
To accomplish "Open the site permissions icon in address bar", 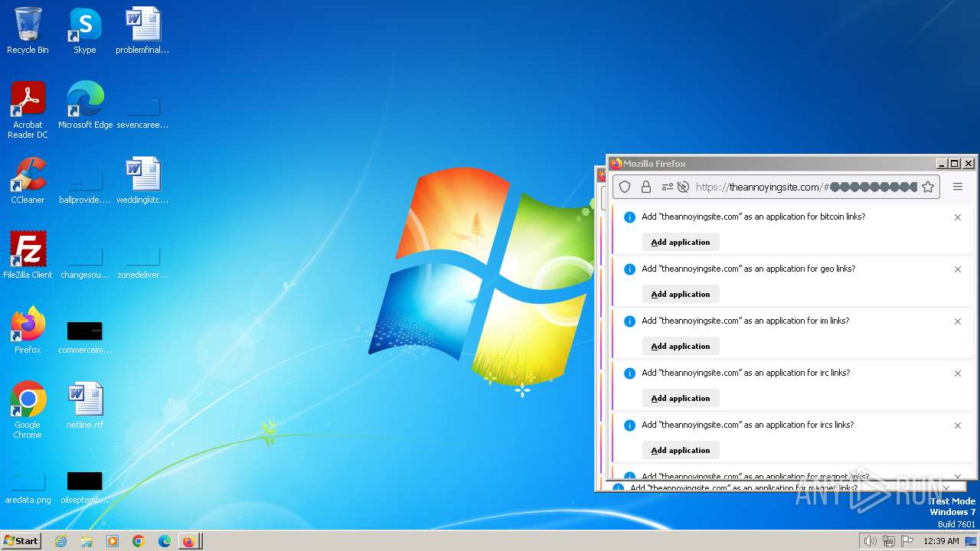I will click(667, 187).
